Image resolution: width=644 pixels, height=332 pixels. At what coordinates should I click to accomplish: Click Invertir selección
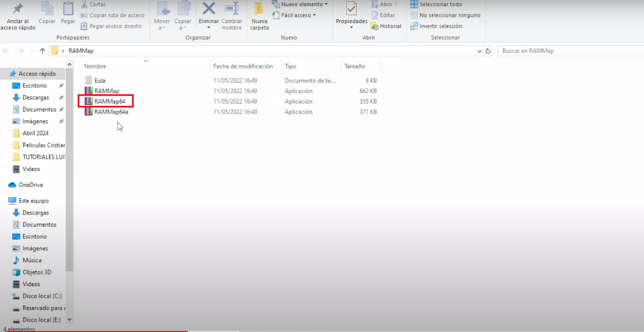(x=436, y=26)
